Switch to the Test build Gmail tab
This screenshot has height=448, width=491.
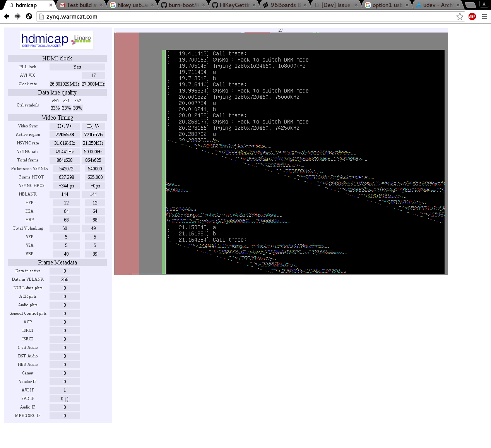[79, 5]
